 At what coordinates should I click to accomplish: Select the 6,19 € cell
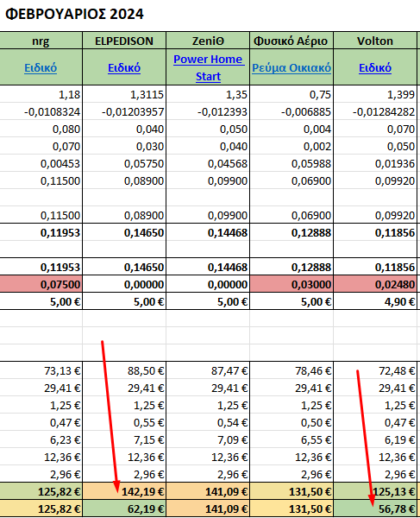click(375, 439)
